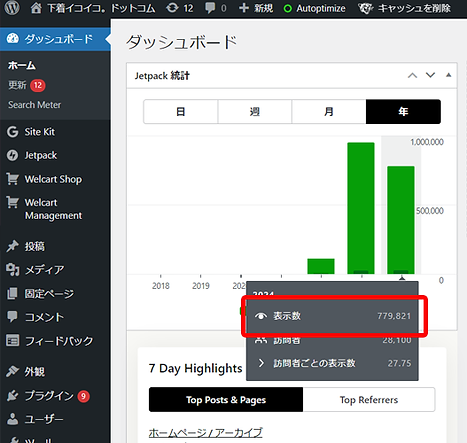Click the smallest green chart bar

pyautogui.click(x=321, y=266)
